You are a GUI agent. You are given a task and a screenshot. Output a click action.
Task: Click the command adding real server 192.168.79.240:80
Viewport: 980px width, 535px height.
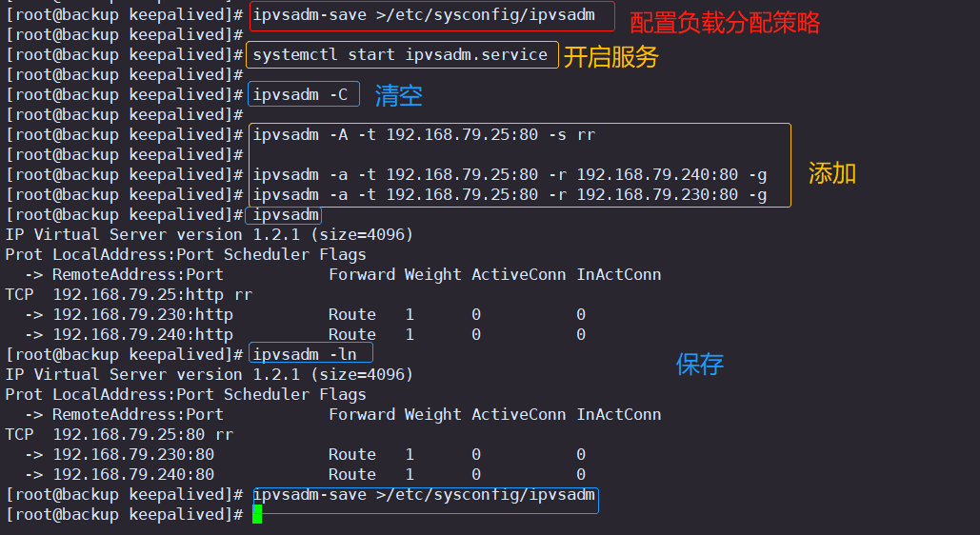[x=510, y=175]
